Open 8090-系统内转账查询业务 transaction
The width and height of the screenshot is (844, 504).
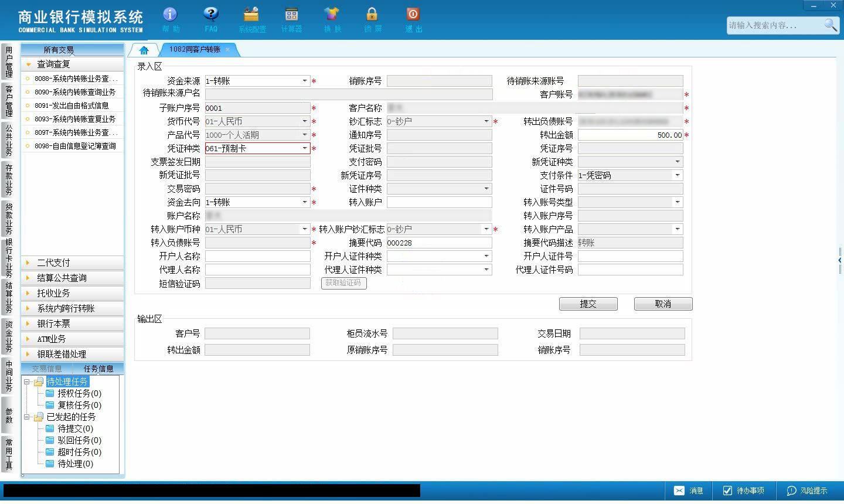[x=73, y=92]
